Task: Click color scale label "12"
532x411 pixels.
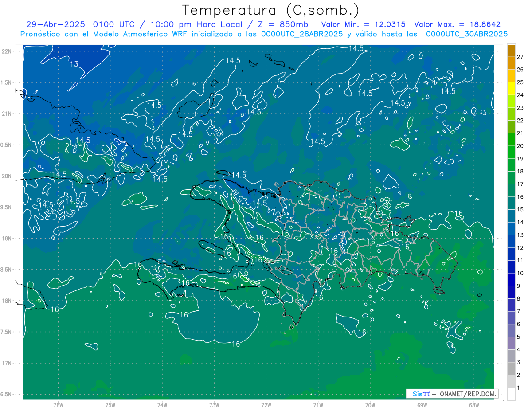Action: click(520, 248)
